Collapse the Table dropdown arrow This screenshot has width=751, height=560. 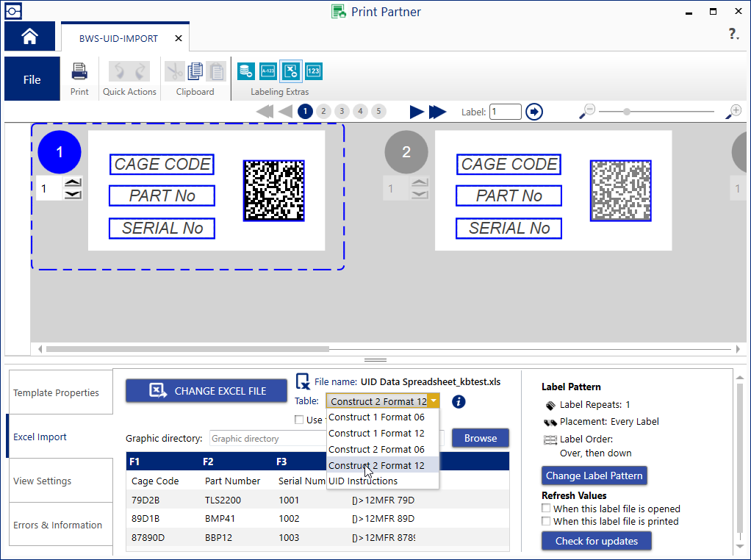[434, 401]
